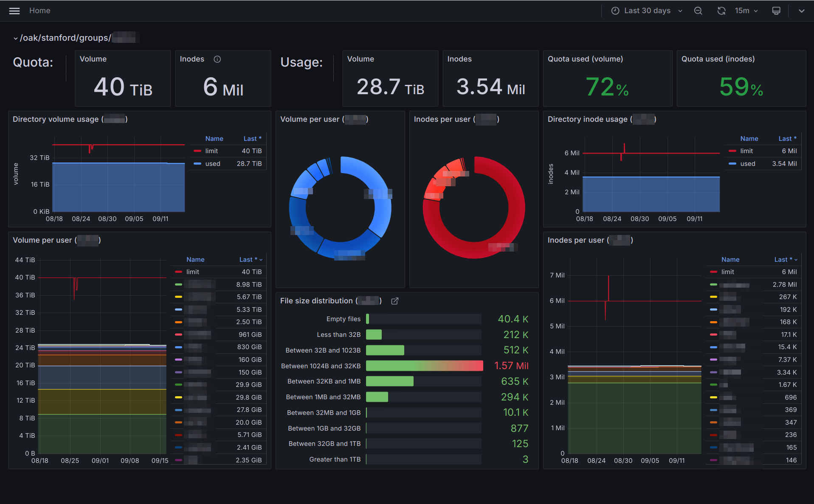Open the Volume per user timeseries panel title
814x504 pixels.
(x=56, y=240)
